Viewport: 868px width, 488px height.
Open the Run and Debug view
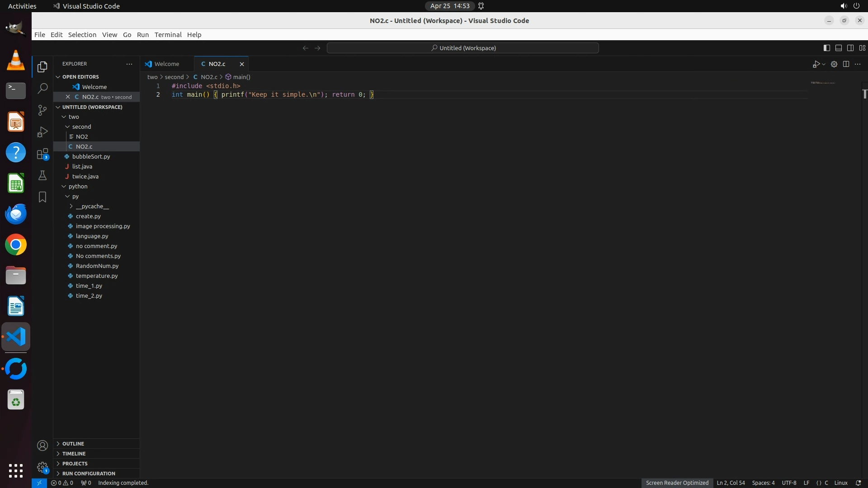(x=42, y=132)
